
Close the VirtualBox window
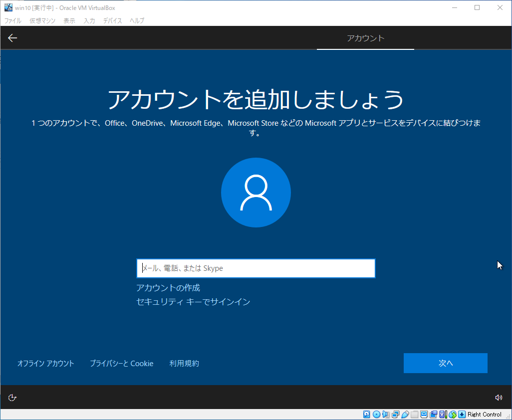pos(500,7)
